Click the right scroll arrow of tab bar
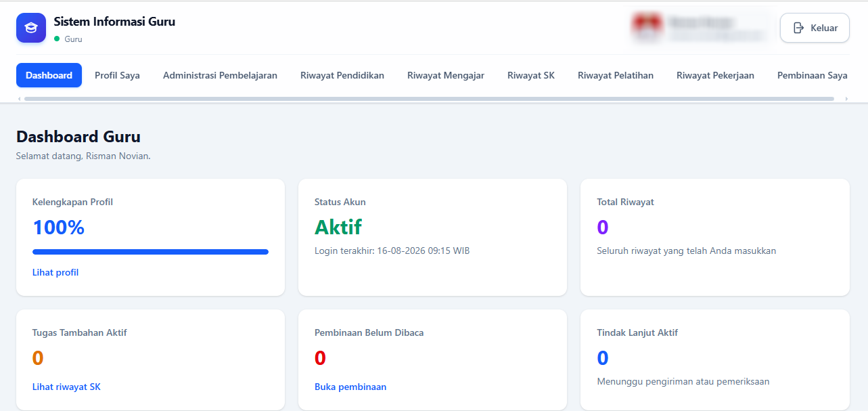The width and height of the screenshot is (868, 411). click(x=846, y=99)
